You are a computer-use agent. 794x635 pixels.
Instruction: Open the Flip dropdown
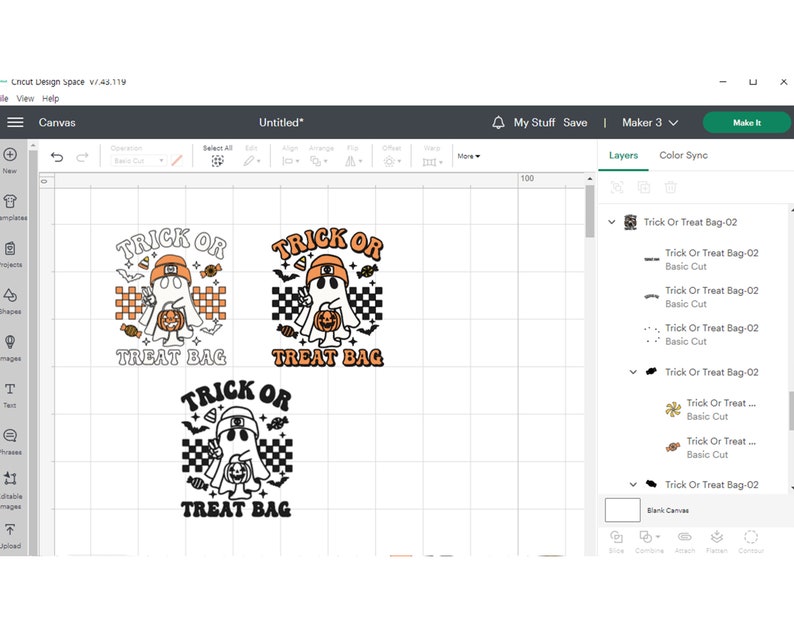click(x=353, y=161)
